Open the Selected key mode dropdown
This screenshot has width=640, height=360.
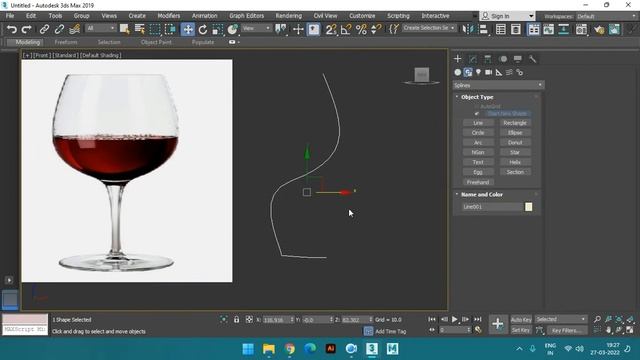[x=561, y=319]
